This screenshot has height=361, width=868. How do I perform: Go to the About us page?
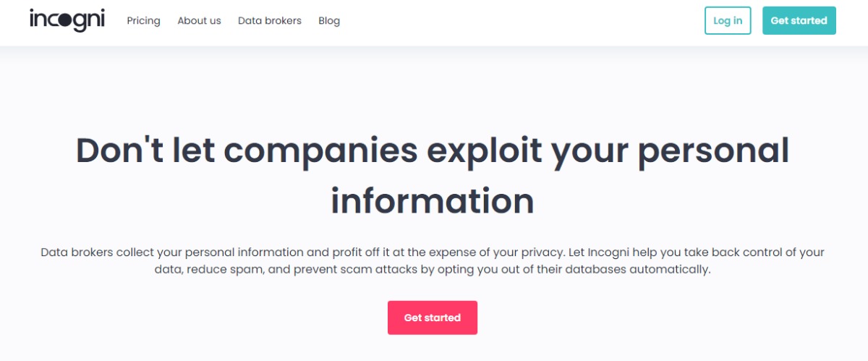pyautogui.click(x=199, y=21)
